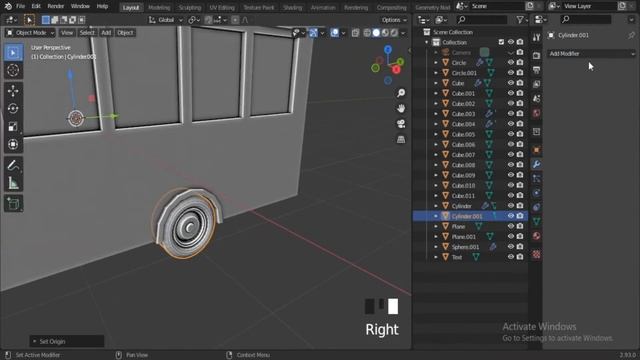The image size is (640, 360).
Task: Hide Circle object with eye icon
Action: [511, 62]
